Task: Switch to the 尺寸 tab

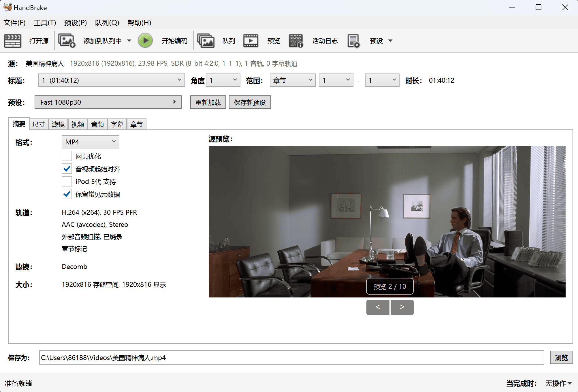Action: (x=39, y=125)
